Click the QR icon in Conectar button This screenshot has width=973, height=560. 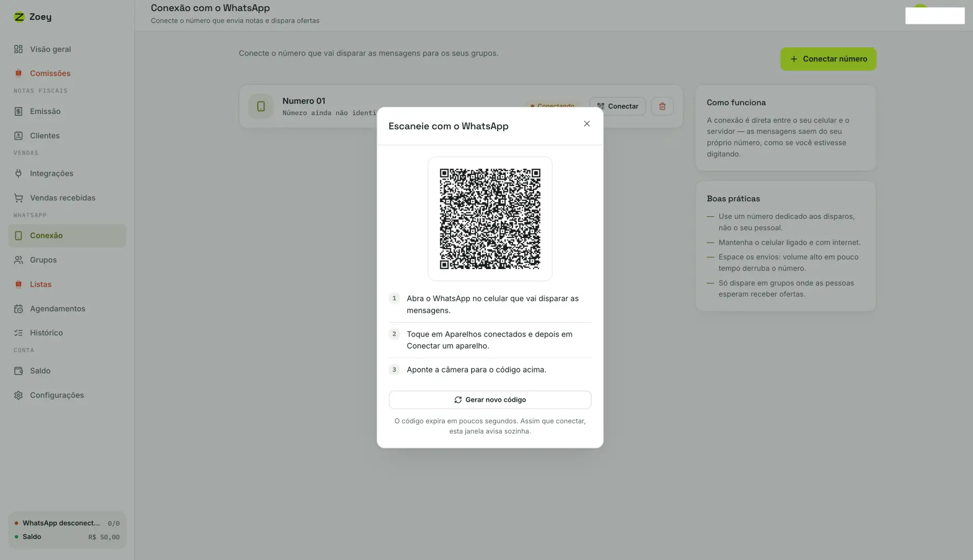click(601, 106)
